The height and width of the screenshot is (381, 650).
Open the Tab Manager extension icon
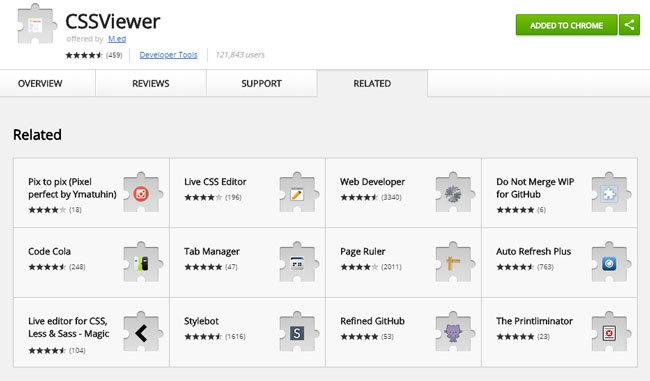[x=298, y=262]
